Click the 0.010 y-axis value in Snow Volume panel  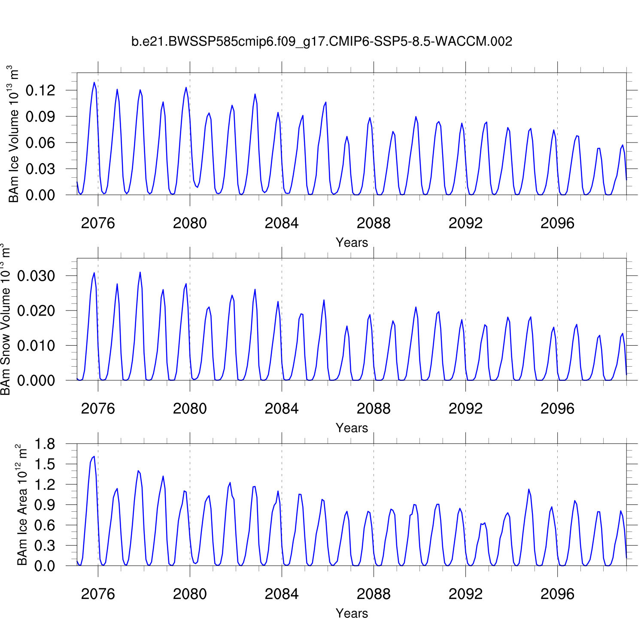pos(36,346)
